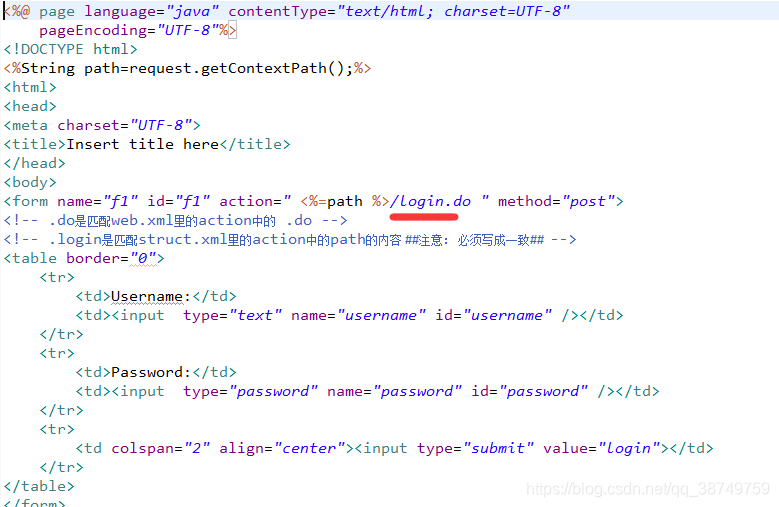Click the Password: table cell line
Image resolution: width=779 pixels, height=507 pixels.
[156, 372]
